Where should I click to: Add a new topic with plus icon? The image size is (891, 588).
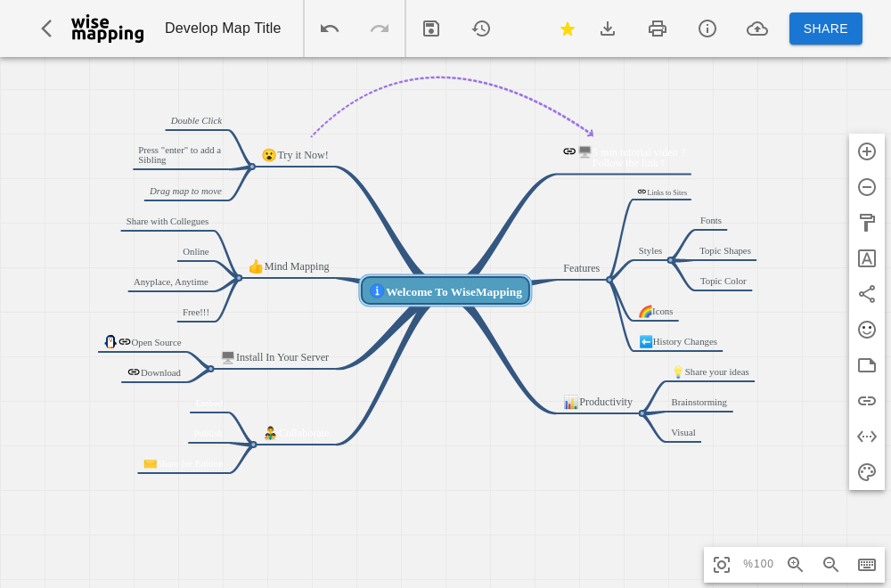click(867, 151)
